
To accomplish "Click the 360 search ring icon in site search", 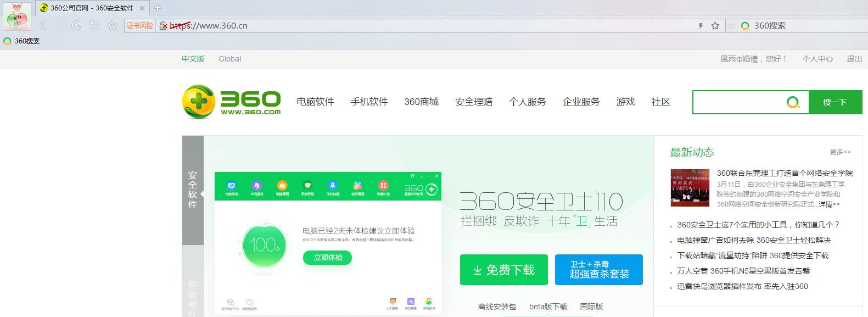I will click(793, 102).
